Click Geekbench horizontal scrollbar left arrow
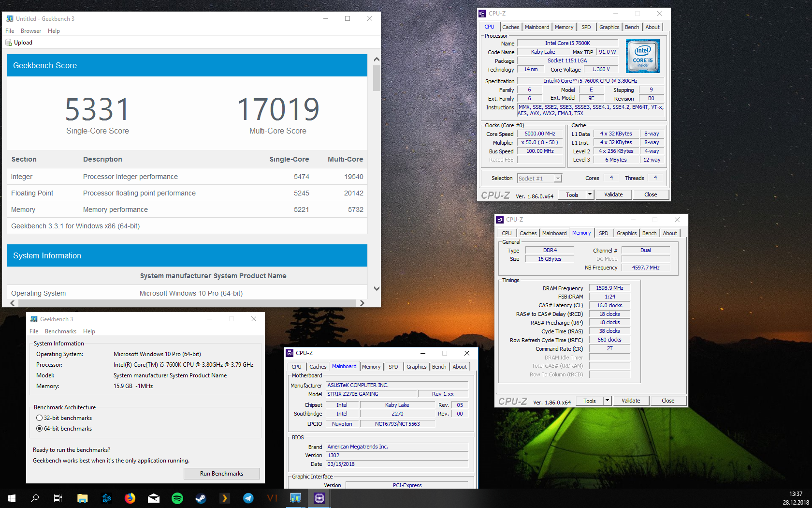This screenshot has width=812, height=508. click(13, 303)
